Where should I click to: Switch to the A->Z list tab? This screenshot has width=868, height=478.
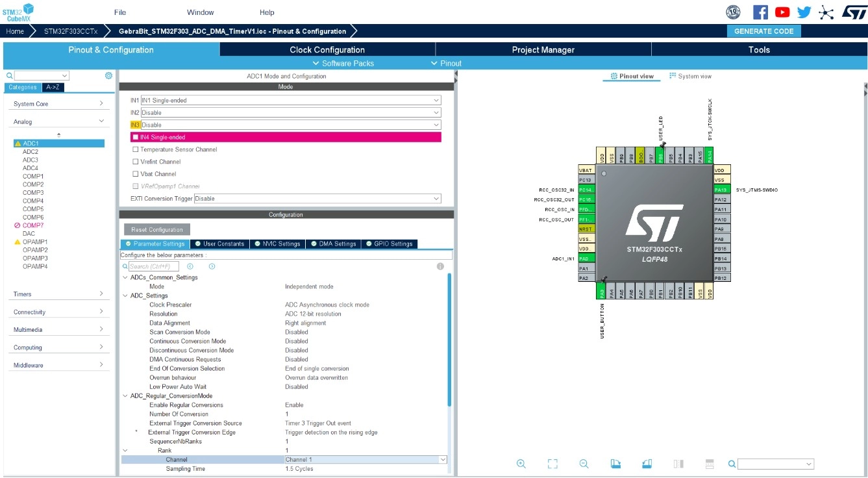click(x=54, y=88)
